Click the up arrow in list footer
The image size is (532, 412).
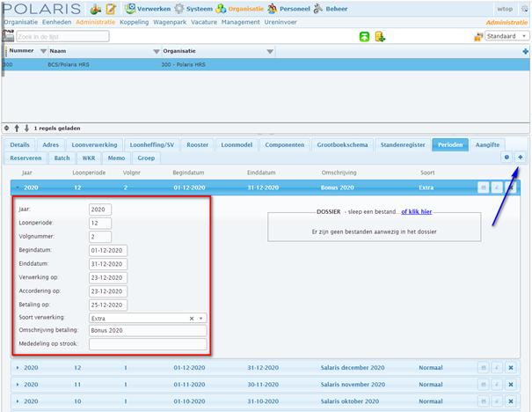tap(17, 129)
